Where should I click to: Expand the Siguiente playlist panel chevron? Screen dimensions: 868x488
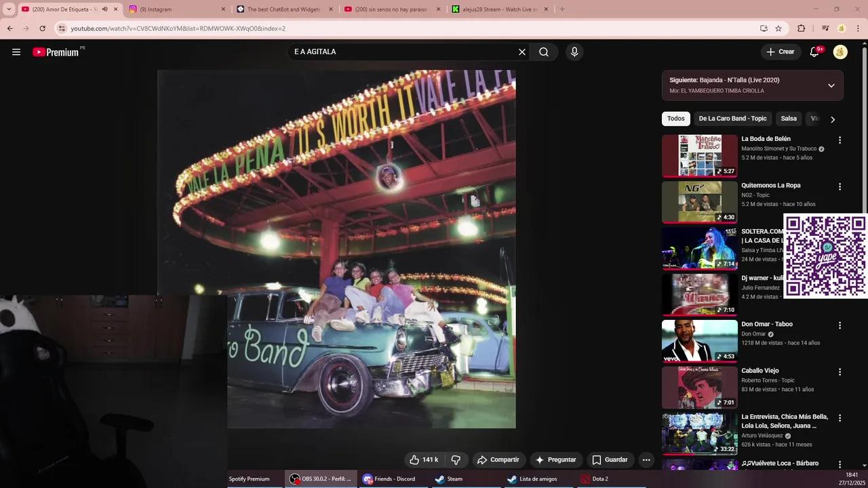pyautogui.click(x=831, y=85)
